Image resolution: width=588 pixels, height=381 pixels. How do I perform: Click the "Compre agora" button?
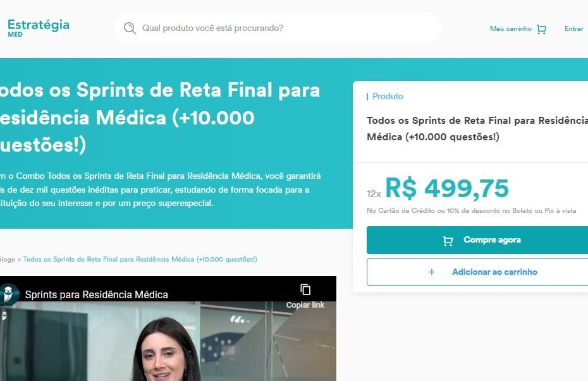pyautogui.click(x=477, y=240)
